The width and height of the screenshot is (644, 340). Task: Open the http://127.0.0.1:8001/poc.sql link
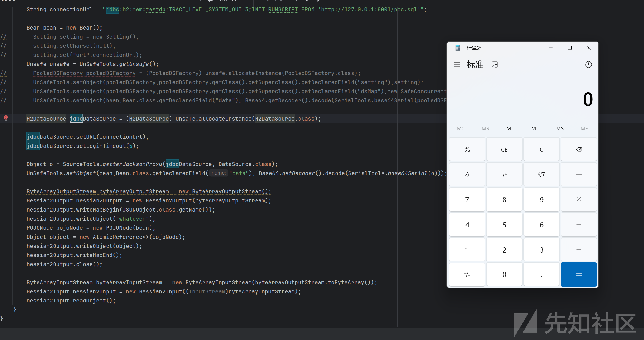point(369,10)
